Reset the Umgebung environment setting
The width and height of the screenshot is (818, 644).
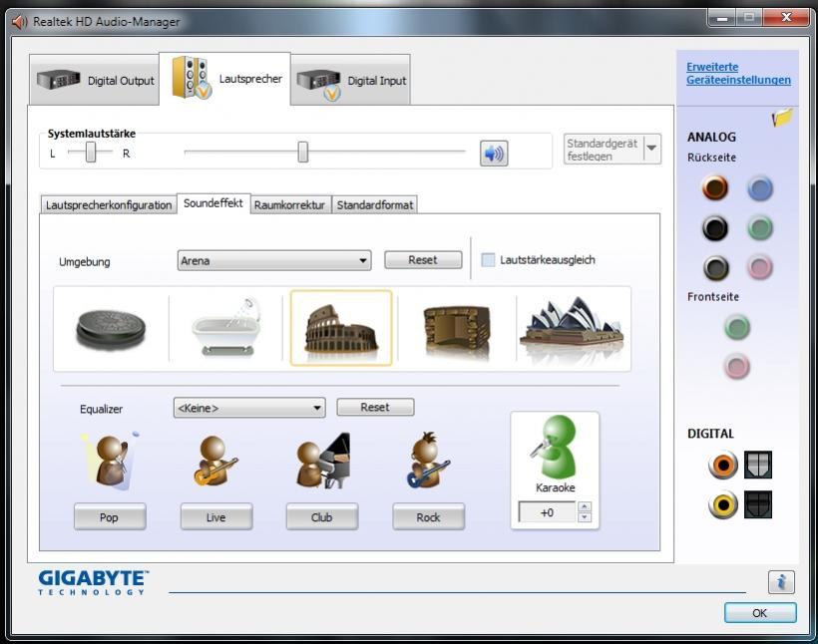pyautogui.click(x=423, y=259)
